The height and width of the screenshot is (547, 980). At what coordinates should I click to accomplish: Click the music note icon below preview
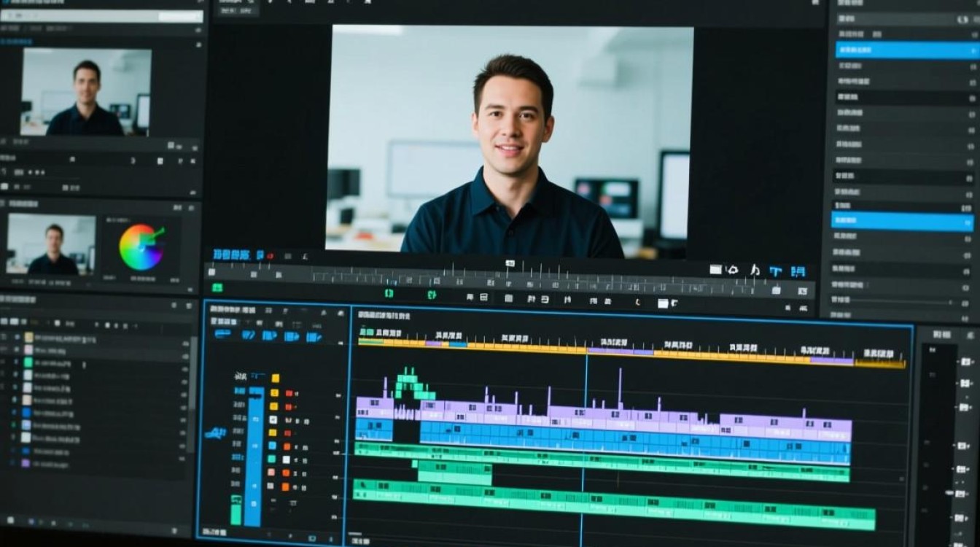[x=755, y=270]
